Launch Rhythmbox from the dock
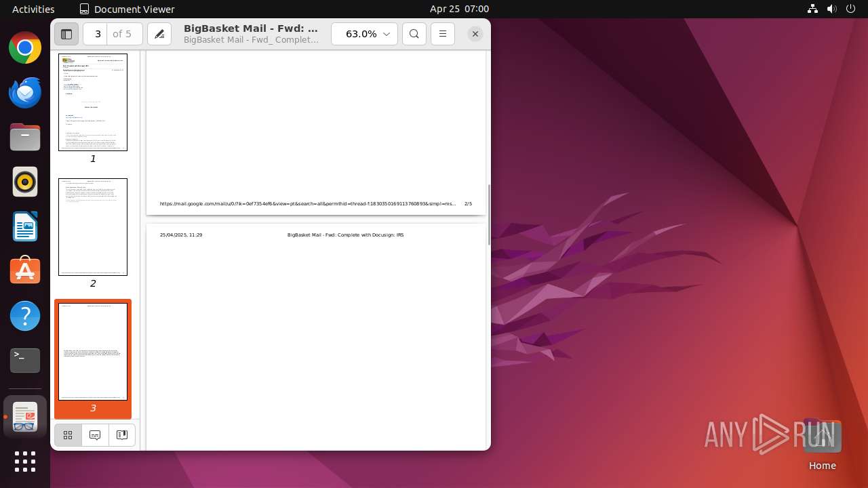The height and width of the screenshot is (488, 868). tap(25, 182)
